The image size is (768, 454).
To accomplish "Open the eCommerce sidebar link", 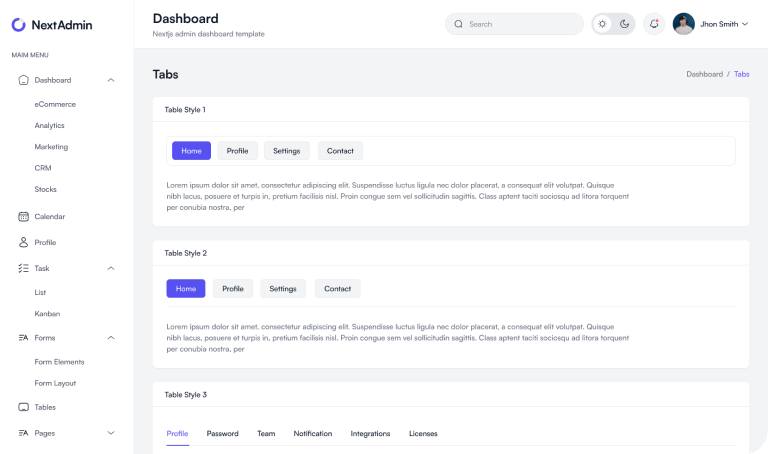I will (x=55, y=104).
